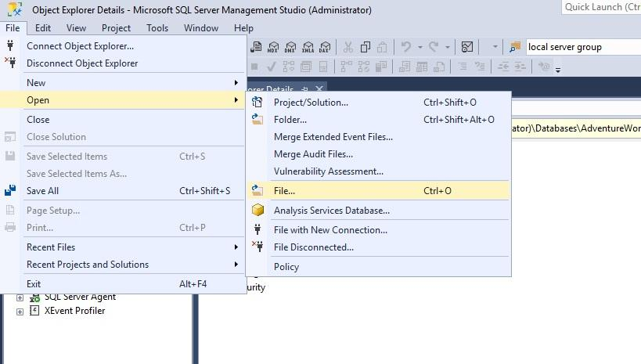This screenshot has width=641, height=364.
Task: Click the Find in Files icon
Action: [515, 47]
